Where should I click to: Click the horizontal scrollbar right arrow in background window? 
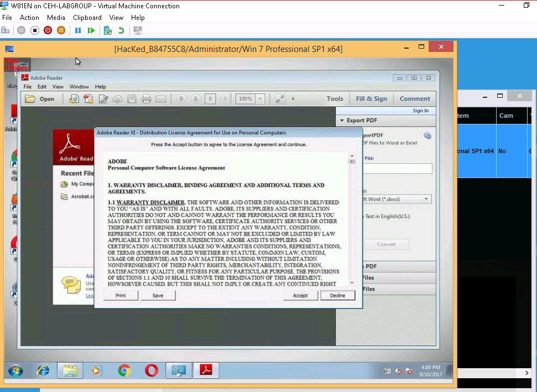coord(526,373)
